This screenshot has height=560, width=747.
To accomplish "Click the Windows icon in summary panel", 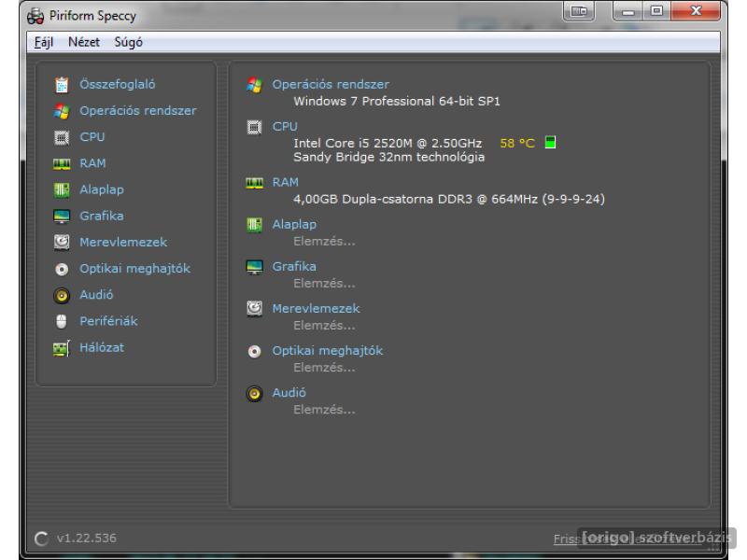I will tap(254, 85).
